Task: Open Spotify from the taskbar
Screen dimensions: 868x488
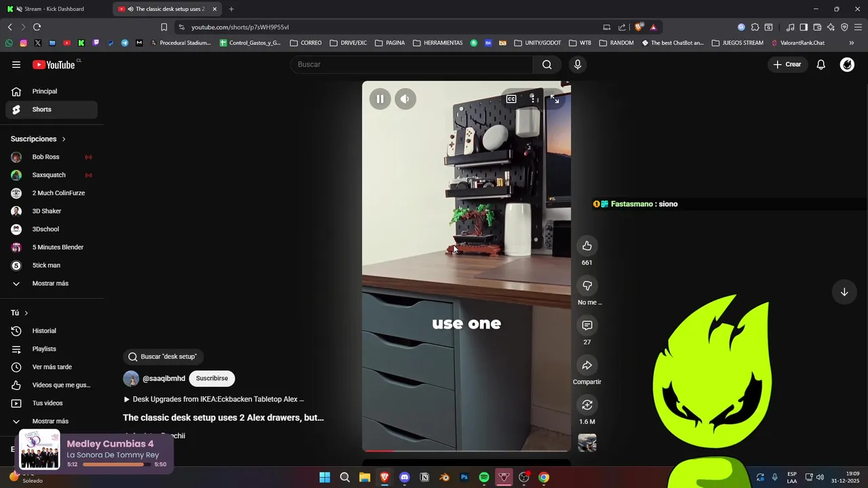Action: tap(484, 477)
